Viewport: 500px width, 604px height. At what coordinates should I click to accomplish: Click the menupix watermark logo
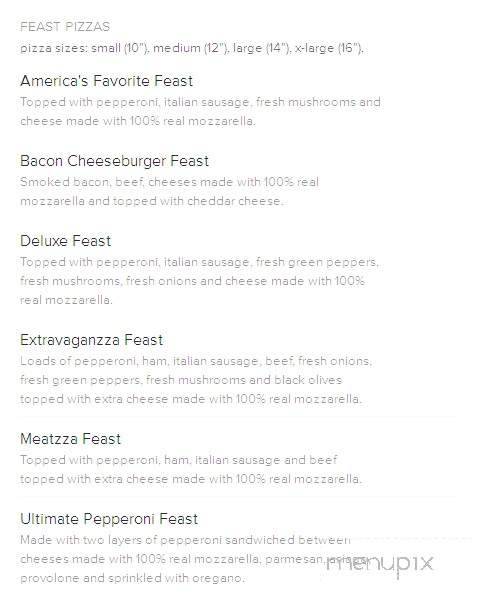point(379,565)
